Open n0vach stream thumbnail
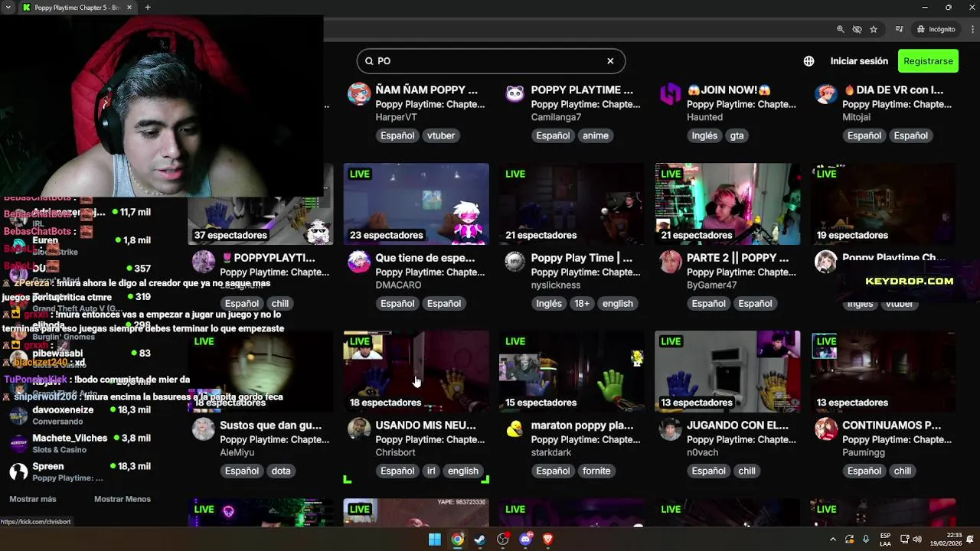Viewport: 980px width, 551px height. [x=727, y=371]
